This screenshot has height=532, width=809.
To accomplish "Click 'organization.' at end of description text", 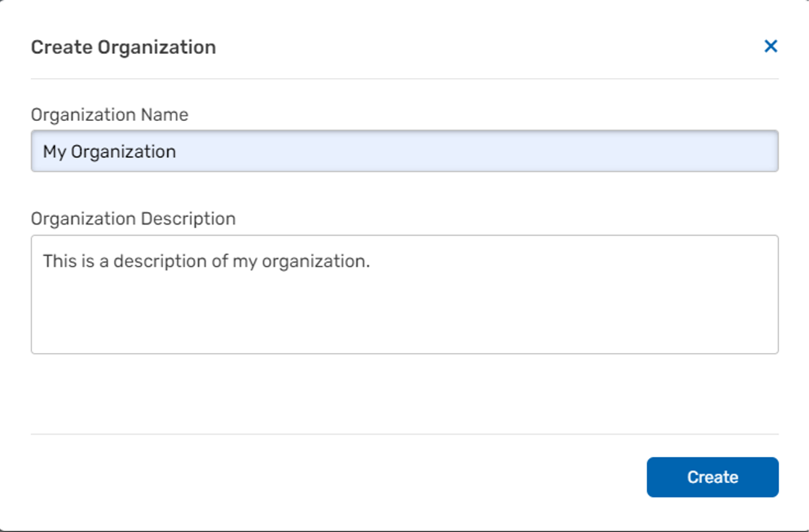I will point(315,261).
